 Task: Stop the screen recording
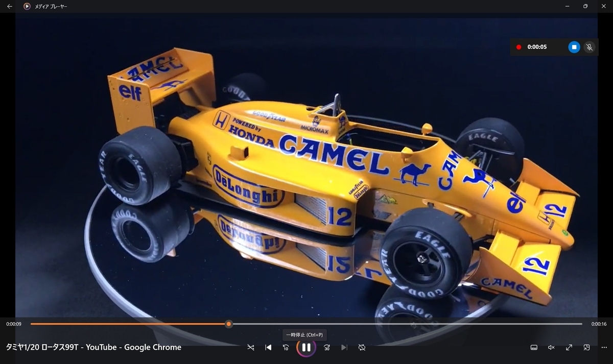tap(574, 47)
